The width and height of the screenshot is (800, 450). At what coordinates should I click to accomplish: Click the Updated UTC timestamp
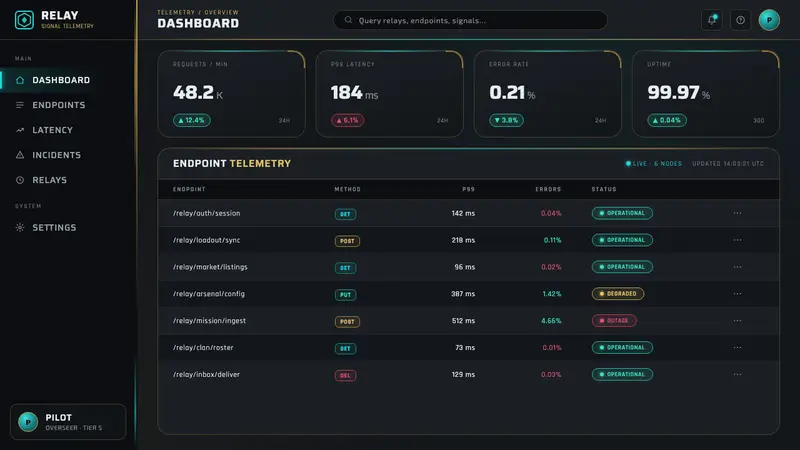[728, 164]
